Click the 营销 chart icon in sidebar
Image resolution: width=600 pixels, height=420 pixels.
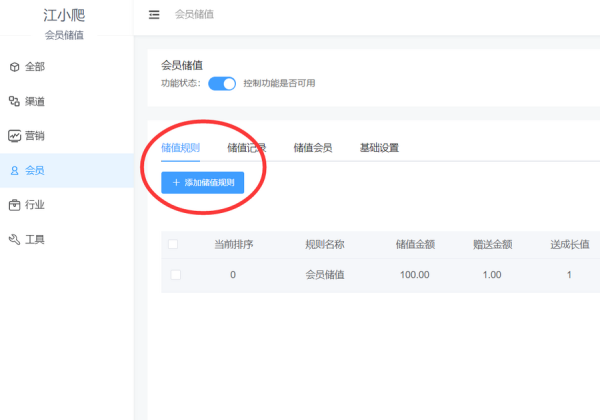point(15,136)
